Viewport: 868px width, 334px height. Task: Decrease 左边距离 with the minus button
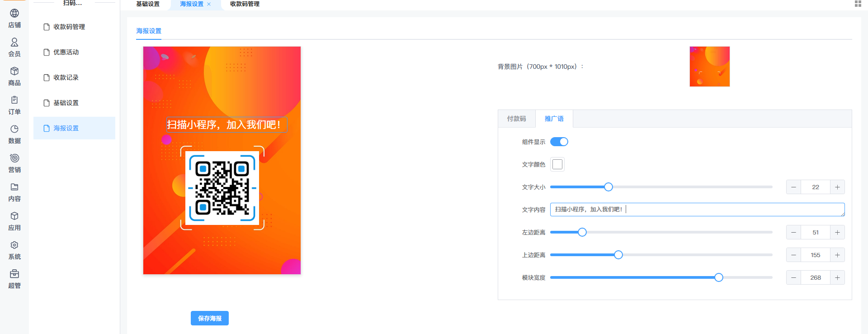point(793,232)
